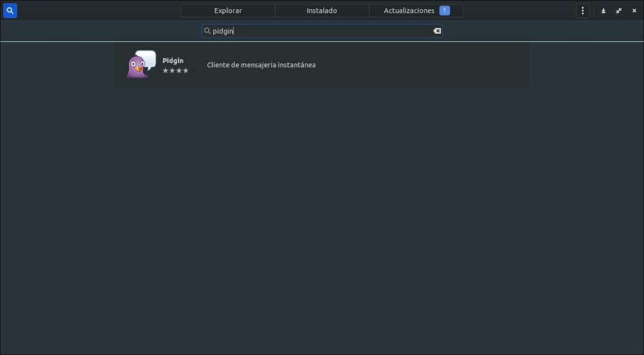Click Cliente de mensajería instantánea description
This screenshot has height=355, width=644.
click(261, 65)
